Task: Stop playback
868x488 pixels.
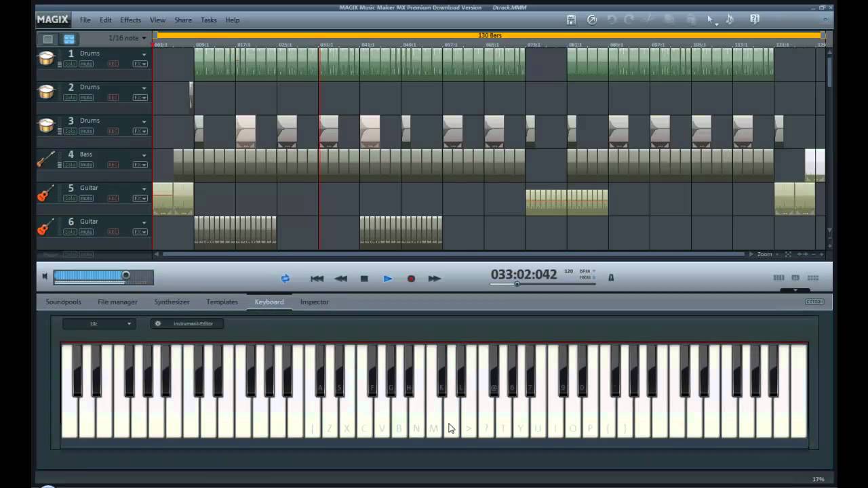Action: click(x=364, y=279)
